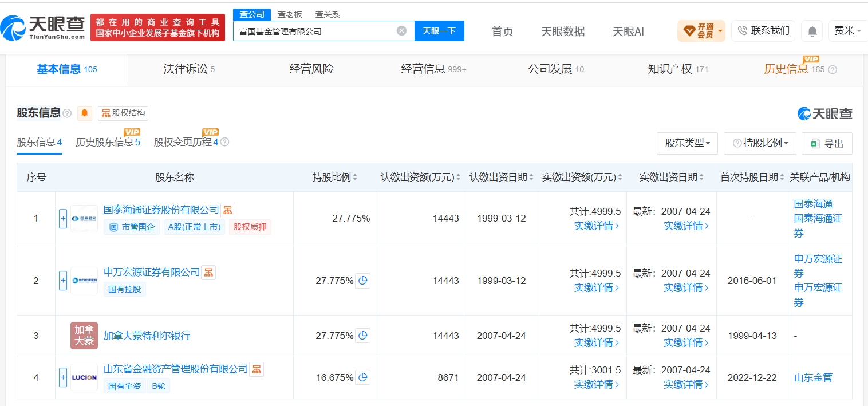Image resolution: width=868 pixels, height=406 pixels.
Task: Click equity structure icon beside 山东省金融资产管理
Action: (257, 369)
